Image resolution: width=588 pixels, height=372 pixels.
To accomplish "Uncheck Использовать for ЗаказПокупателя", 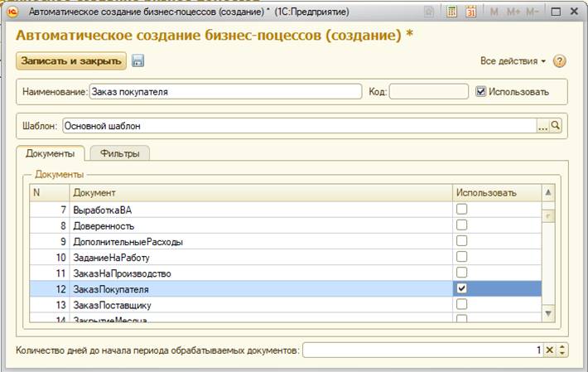I will 461,288.
